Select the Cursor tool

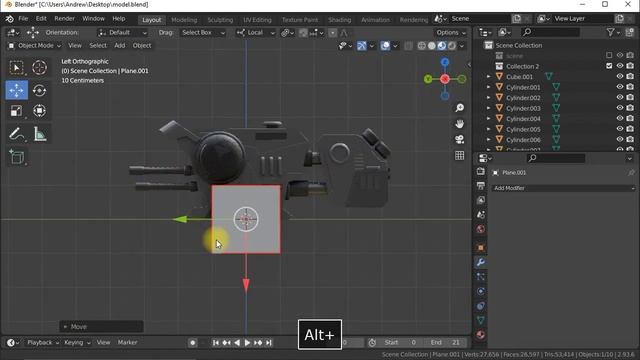pyautogui.click(x=39, y=68)
